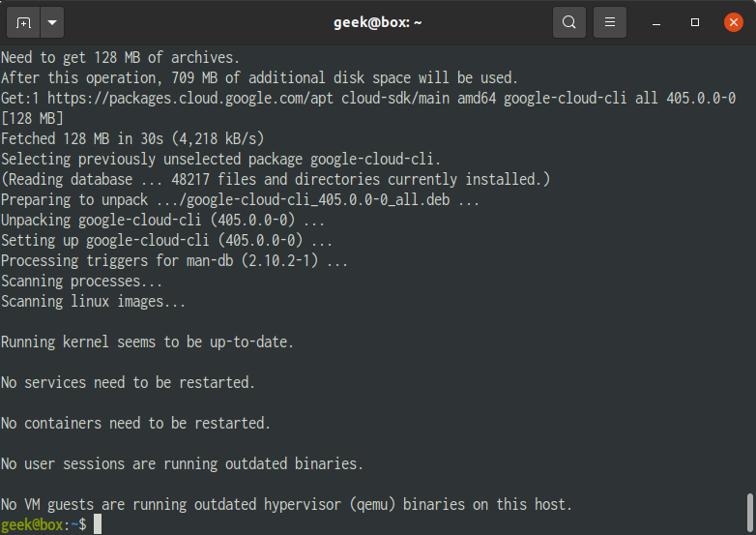The image size is (756, 535).
Task: Click the 'No services need to be restarted' line
Action: (x=128, y=382)
